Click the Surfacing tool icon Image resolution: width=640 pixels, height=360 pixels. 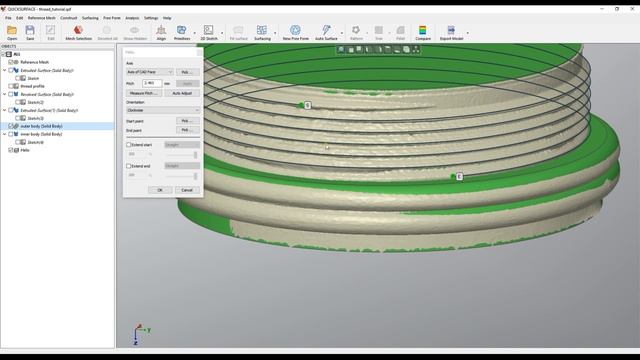tap(262, 30)
